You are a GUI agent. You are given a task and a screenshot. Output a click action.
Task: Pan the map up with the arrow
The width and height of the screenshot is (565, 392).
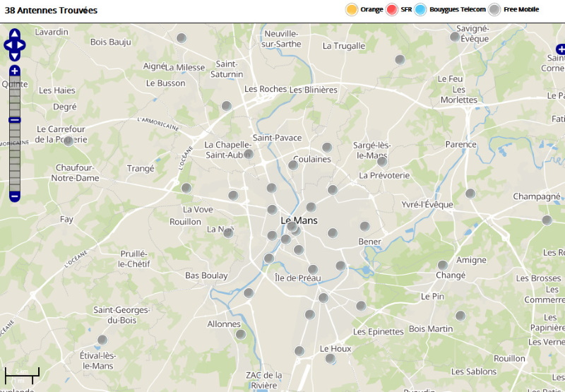tap(15, 34)
